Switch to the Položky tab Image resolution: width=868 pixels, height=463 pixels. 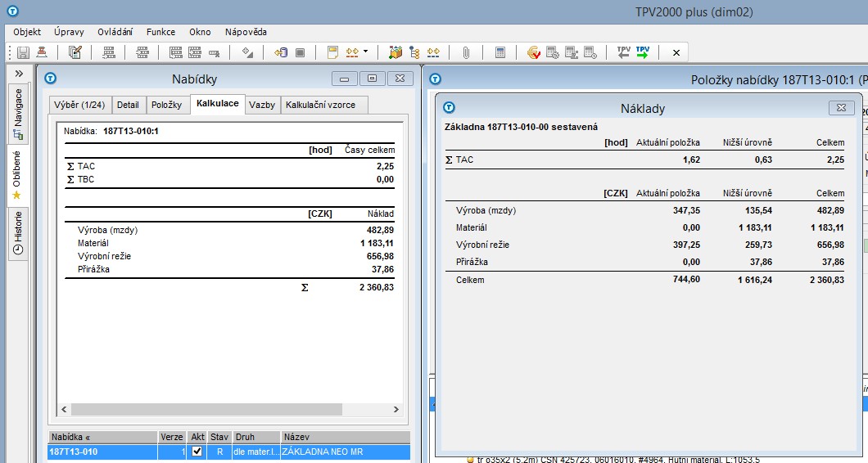click(x=166, y=105)
